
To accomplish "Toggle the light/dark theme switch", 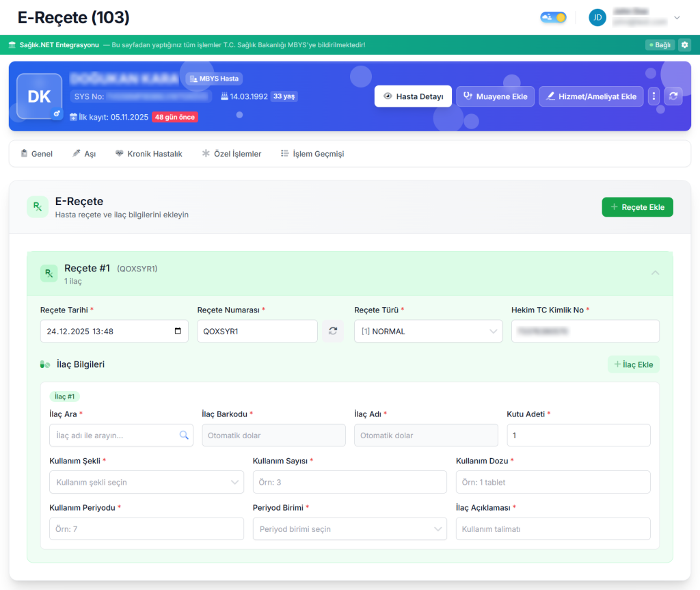I will pos(553,18).
